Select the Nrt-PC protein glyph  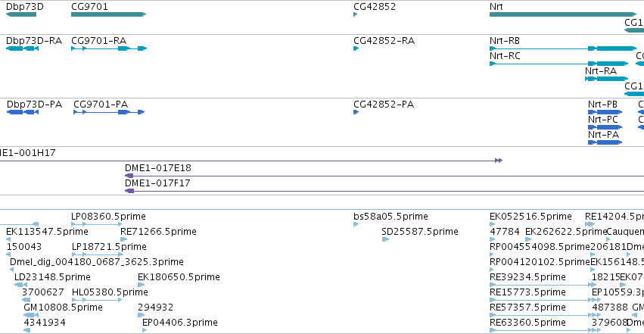[605, 127]
